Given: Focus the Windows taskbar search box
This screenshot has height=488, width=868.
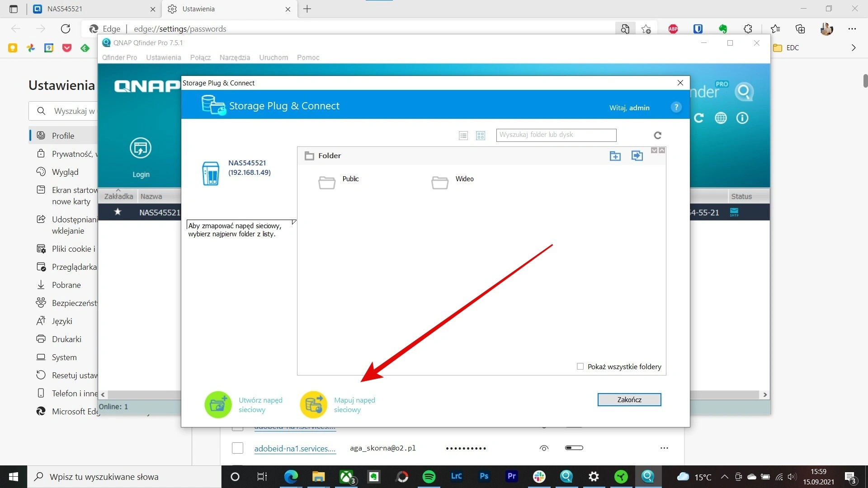Looking at the screenshot, I should (124, 477).
